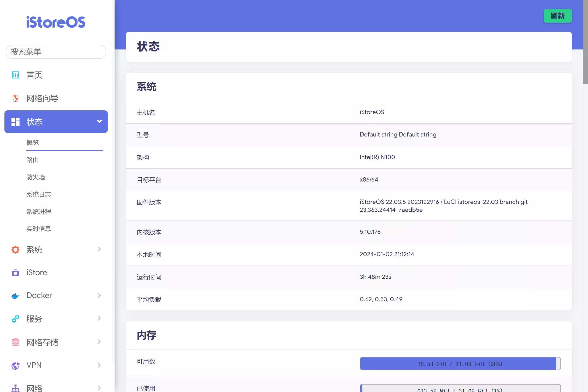Click the 运行时间 row label
The width and height of the screenshot is (588, 392).
point(149,277)
